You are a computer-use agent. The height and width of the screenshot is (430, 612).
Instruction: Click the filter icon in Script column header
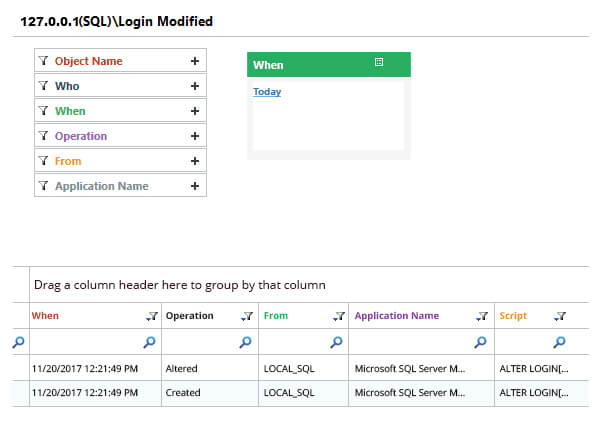click(560, 316)
